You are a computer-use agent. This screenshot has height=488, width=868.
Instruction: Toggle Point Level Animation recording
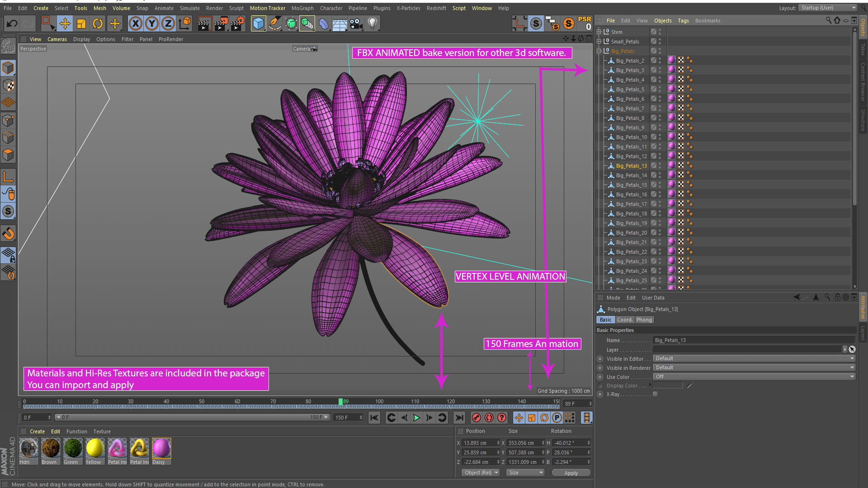point(570,418)
